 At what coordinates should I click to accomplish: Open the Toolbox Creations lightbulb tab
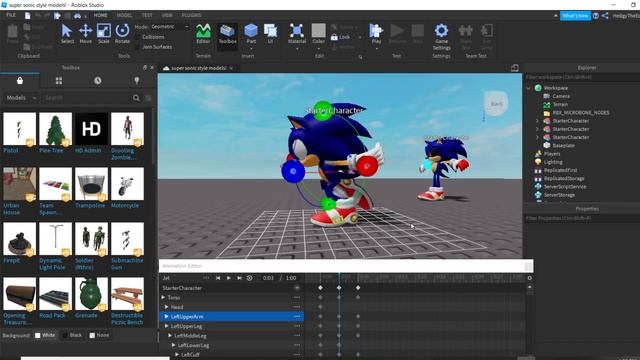pyautogui.click(x=137, y=81)
